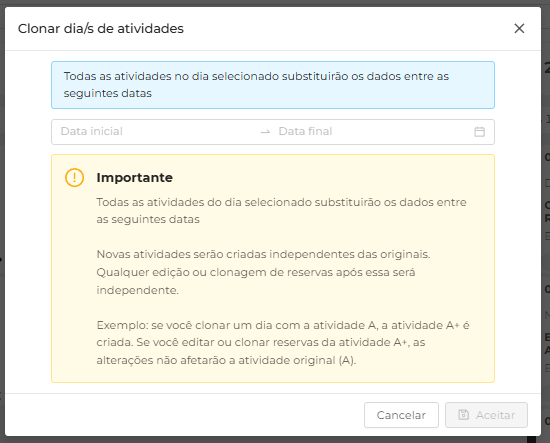
Task: Click the orange exclamation warning icon
Action: coord(74,177)
